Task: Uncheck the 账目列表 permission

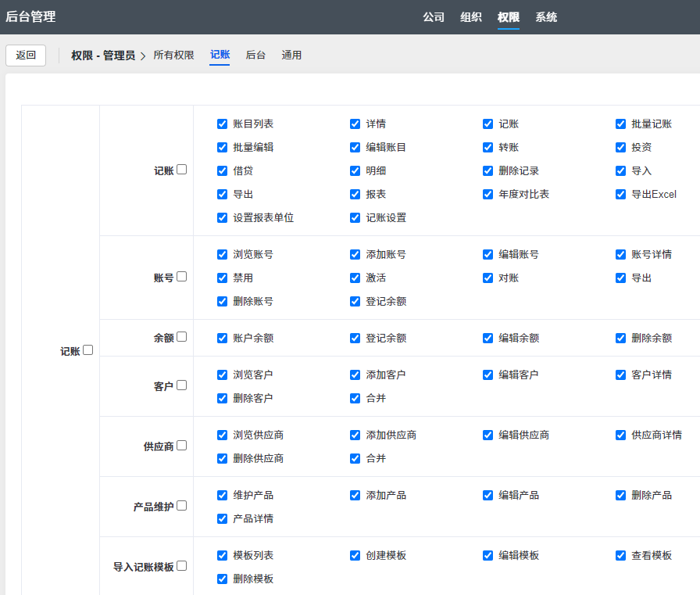Action: 223,124
